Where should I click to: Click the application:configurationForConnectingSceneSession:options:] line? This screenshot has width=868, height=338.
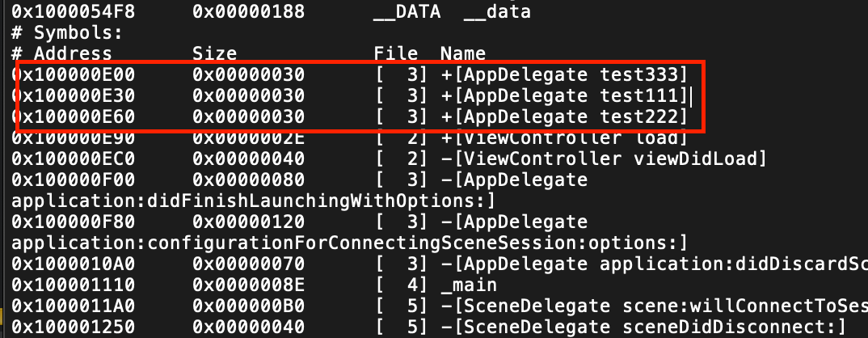click(x=349, y=243)
